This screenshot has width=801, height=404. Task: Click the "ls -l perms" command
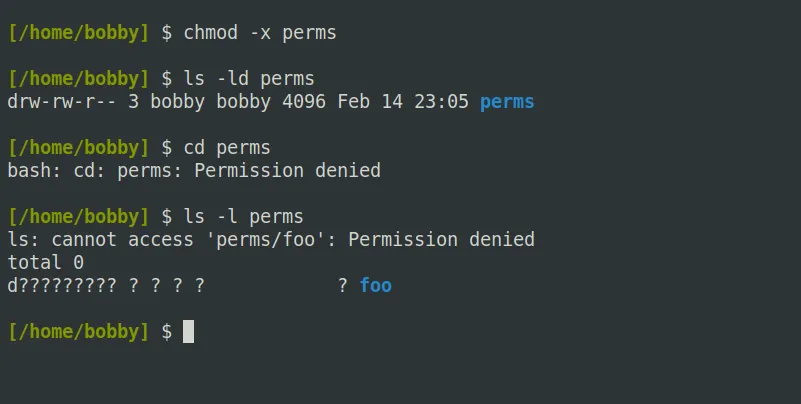tap(244, 217)
